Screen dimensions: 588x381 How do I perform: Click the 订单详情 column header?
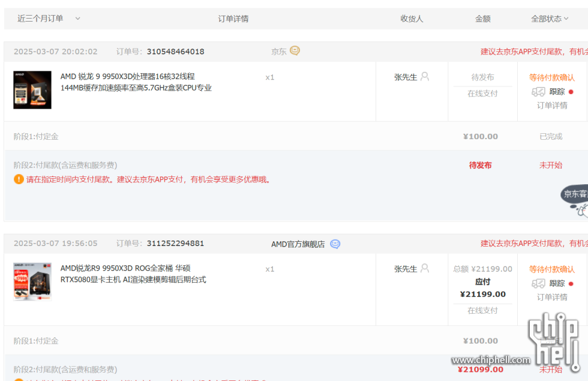(233, 19)
